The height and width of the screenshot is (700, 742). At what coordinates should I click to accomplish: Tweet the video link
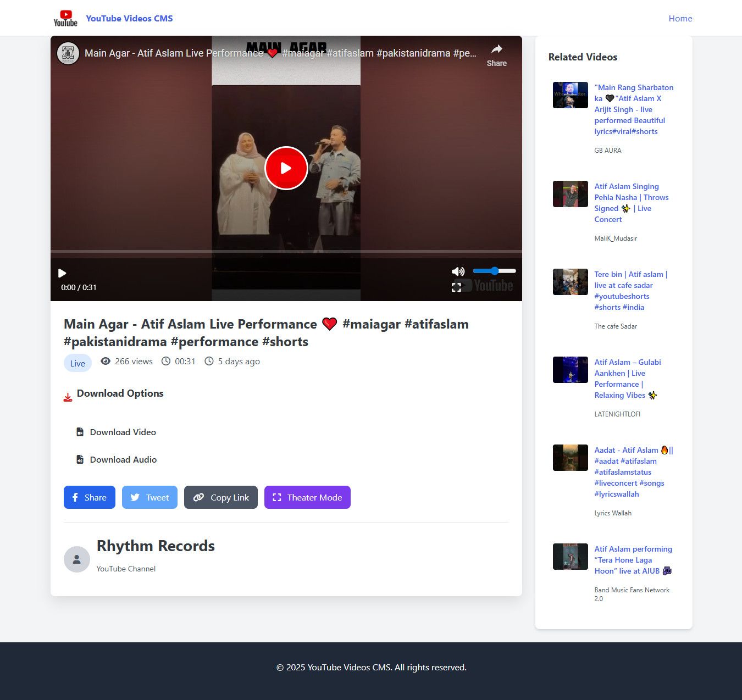click(149, 497)
